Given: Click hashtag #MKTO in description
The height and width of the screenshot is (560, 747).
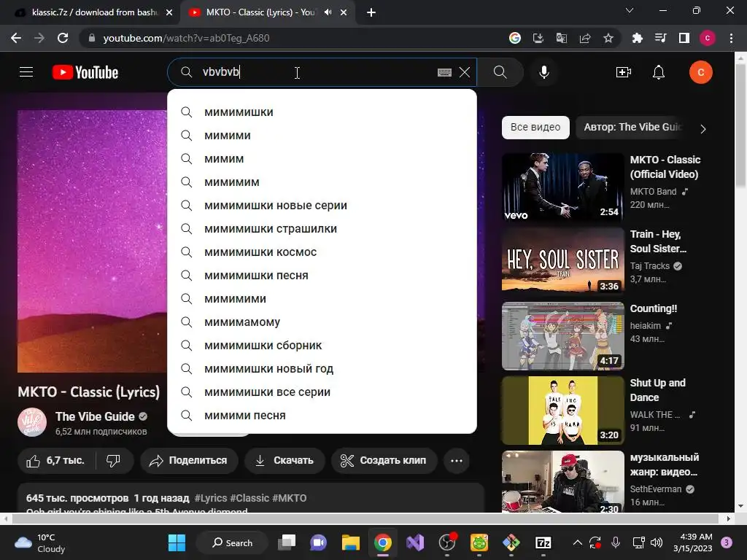Looking at the screenshot, I should (289, 498).
